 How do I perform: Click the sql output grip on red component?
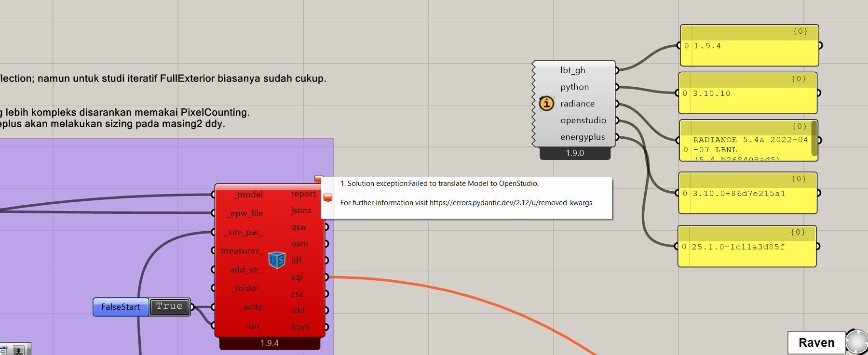[326, 277]
